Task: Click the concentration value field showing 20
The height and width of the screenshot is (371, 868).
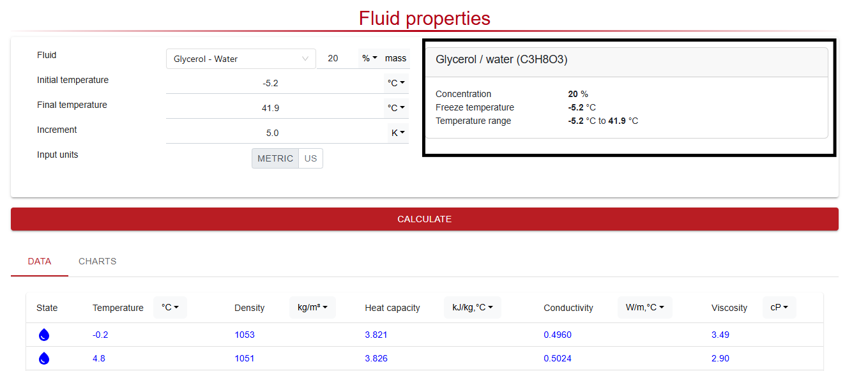Action: point(337,58)
